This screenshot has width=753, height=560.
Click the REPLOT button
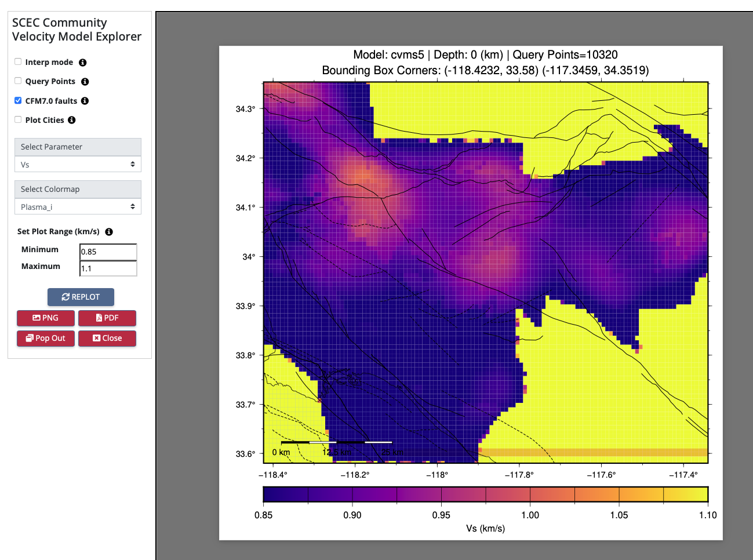coord(81,297)
